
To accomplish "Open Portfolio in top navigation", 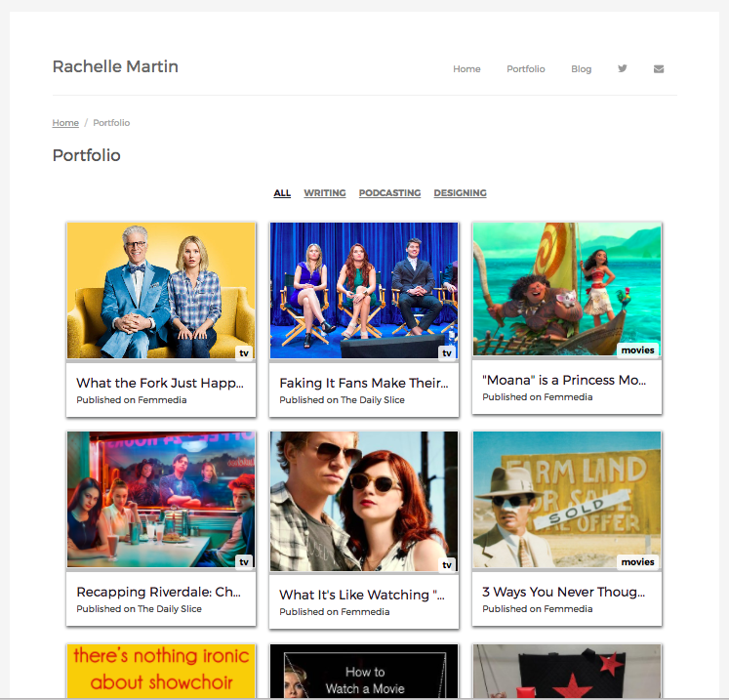I will [525, 69].
